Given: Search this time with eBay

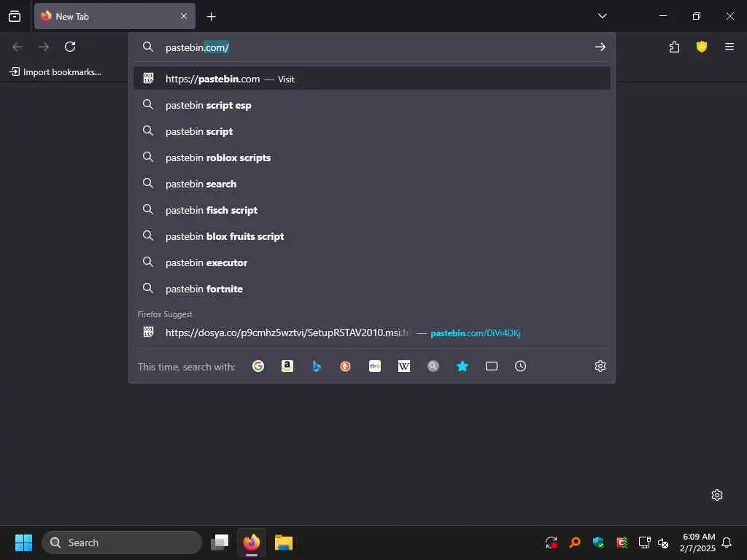Looking at the screenshot, I should click(x=375, y=366).
